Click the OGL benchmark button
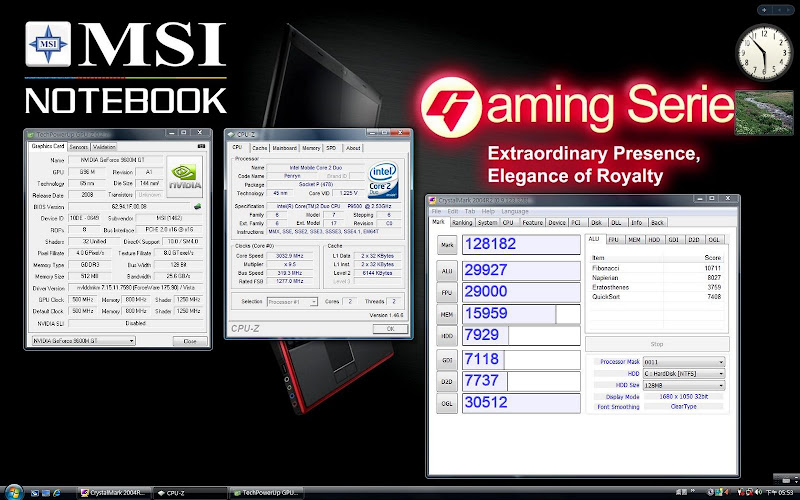Image resolution: width=800 pixels, height=500 pixels. [x=447, y=403]
